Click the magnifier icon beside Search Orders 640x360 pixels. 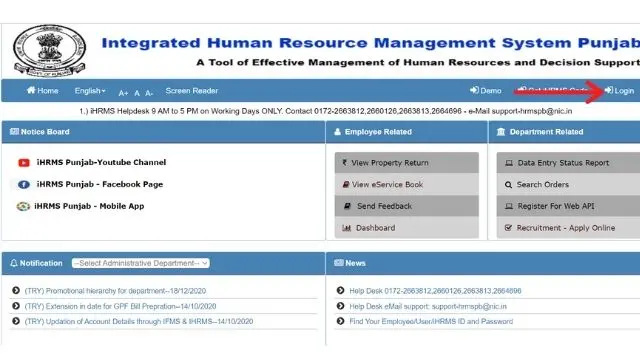tap(508, 185)
